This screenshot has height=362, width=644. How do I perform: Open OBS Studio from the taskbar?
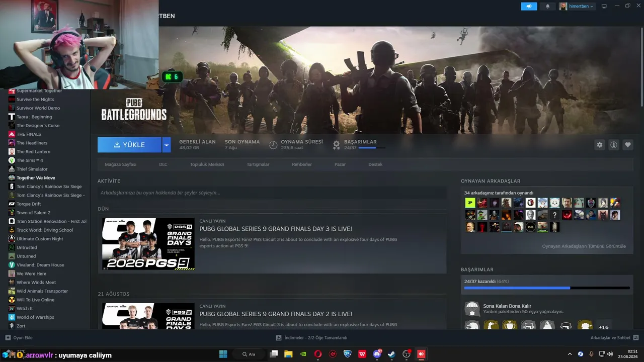[x=406, y=354]
